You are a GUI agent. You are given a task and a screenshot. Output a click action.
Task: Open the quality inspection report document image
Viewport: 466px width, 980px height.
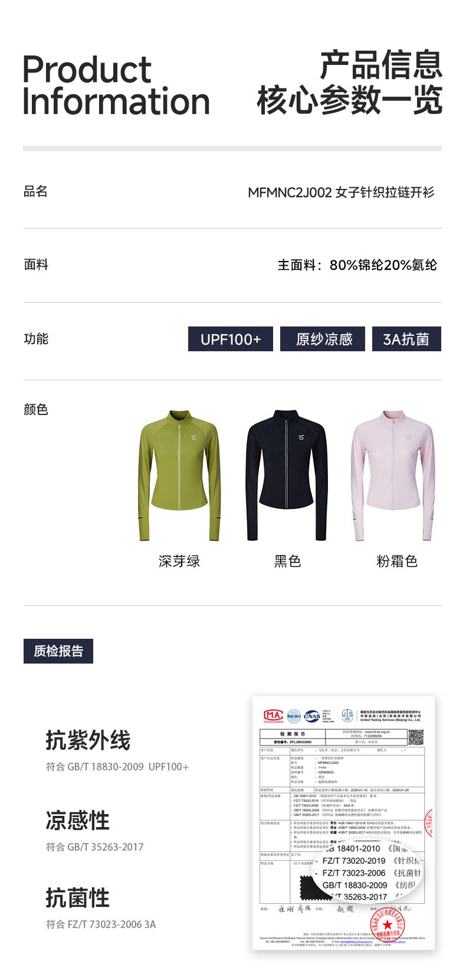pyautogui.click(x=343, y=823)
